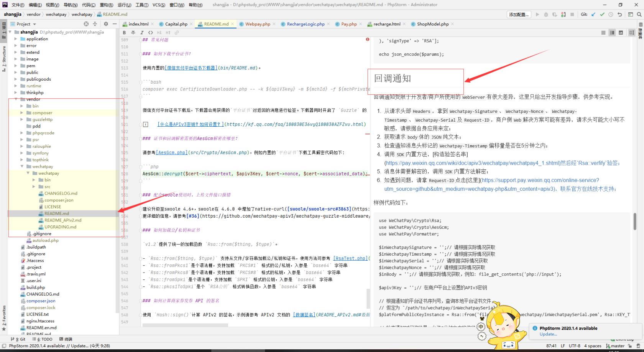This screenshot has height=352, width=644.
Task: Open Project panel settings gear
Action: (106, 24)
